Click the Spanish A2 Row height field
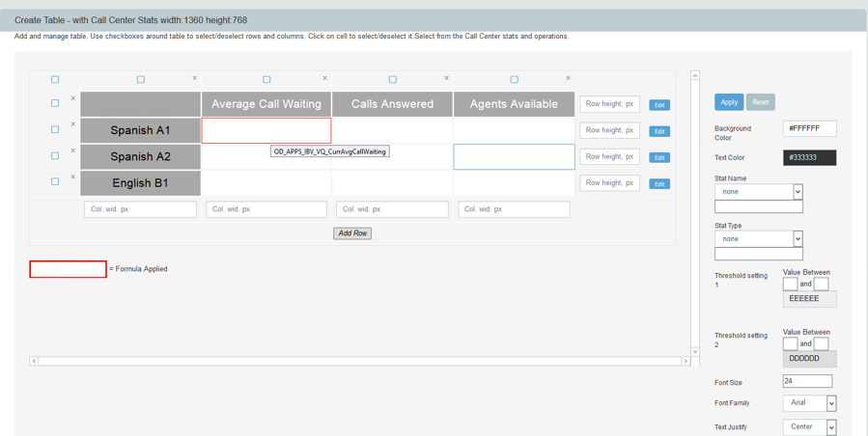The height and width of the screenshot is (436, 868). pyautogui.click(x=609, y=156)
